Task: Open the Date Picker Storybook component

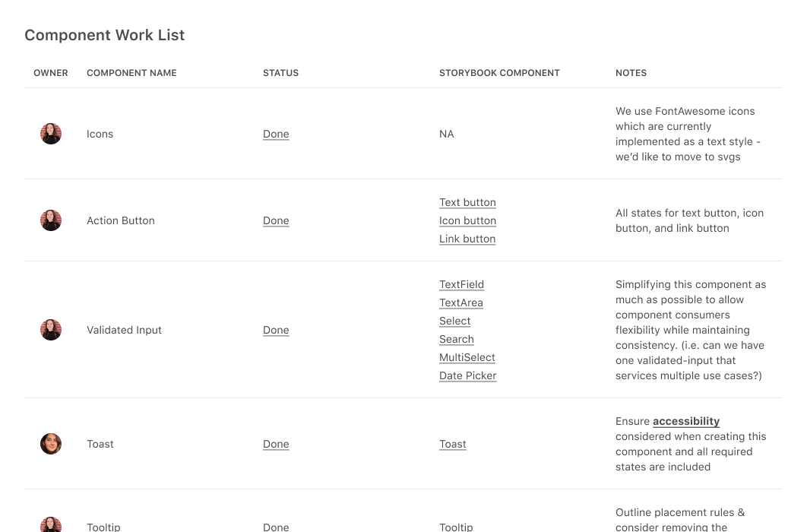Action: (467, 375)
